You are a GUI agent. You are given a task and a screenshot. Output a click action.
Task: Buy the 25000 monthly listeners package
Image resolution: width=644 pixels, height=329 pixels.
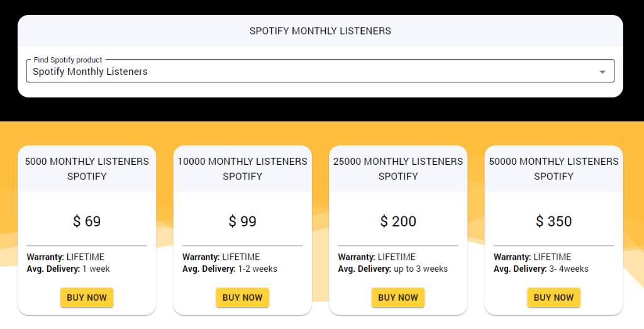click(x=398, y=298)
